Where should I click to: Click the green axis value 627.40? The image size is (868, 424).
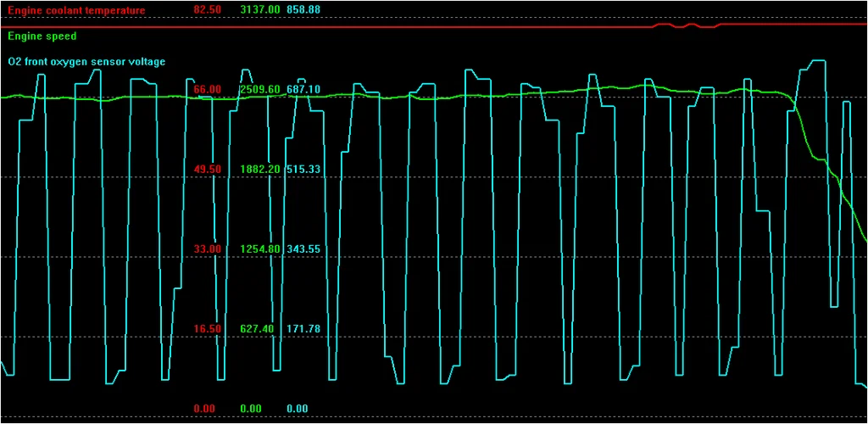pyautogui.click(x=258, y=329)
